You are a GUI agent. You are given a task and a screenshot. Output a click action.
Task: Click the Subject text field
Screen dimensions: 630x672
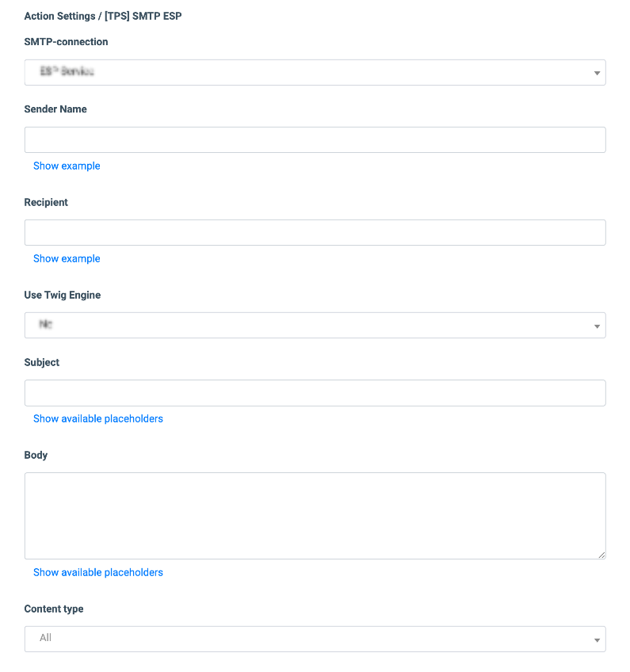pos(315,392)
